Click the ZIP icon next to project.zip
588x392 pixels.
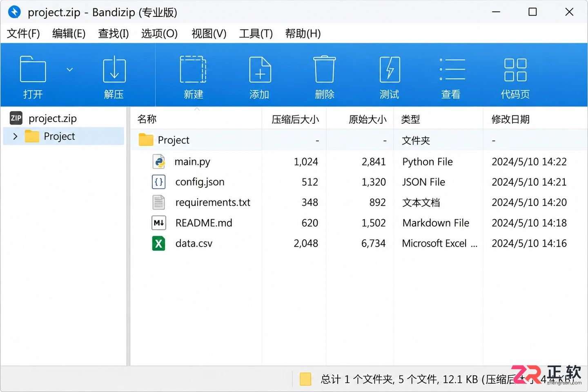(x=16, y=118)
